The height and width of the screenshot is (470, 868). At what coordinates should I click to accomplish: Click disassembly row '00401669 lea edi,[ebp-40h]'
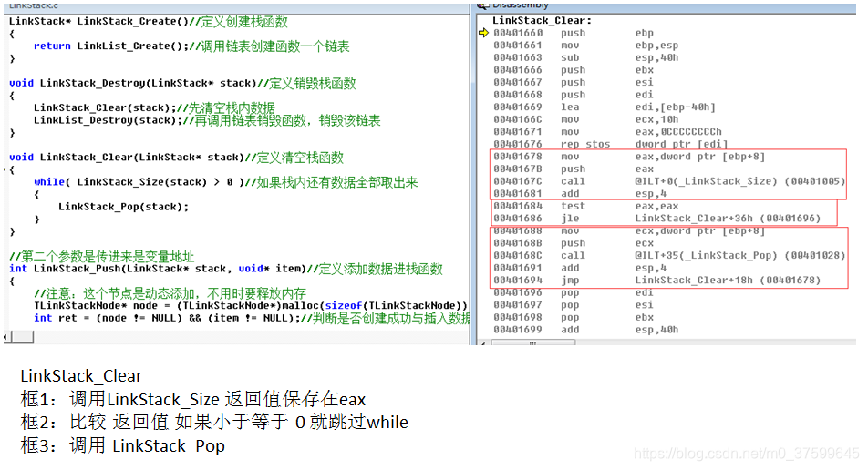pos(604,107)
